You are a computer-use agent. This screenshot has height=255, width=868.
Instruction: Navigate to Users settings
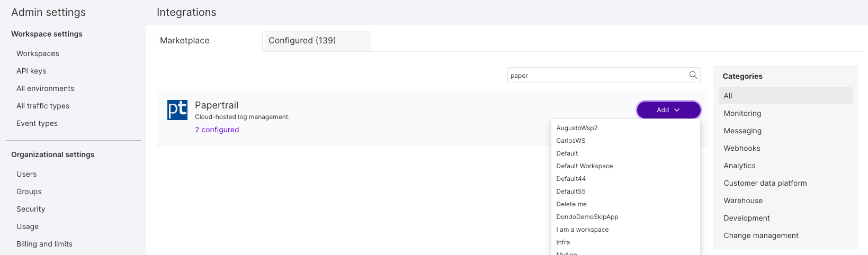pos(26,174)
